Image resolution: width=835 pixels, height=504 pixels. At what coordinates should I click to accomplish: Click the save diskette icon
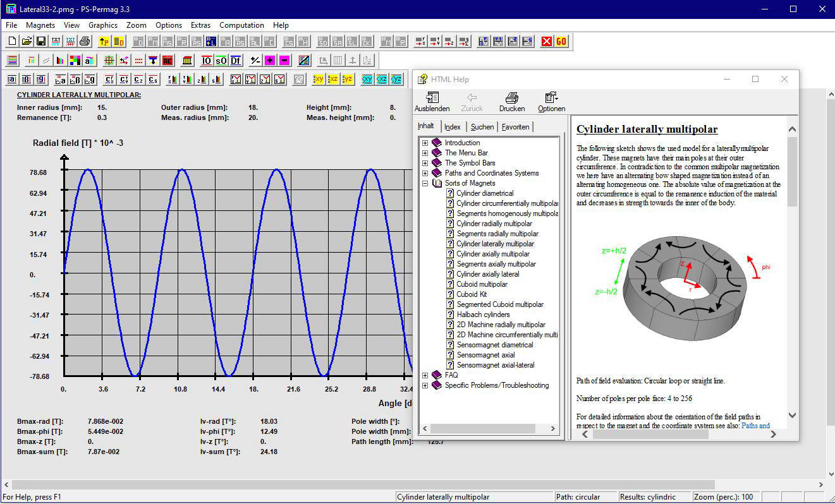point(41,42)
